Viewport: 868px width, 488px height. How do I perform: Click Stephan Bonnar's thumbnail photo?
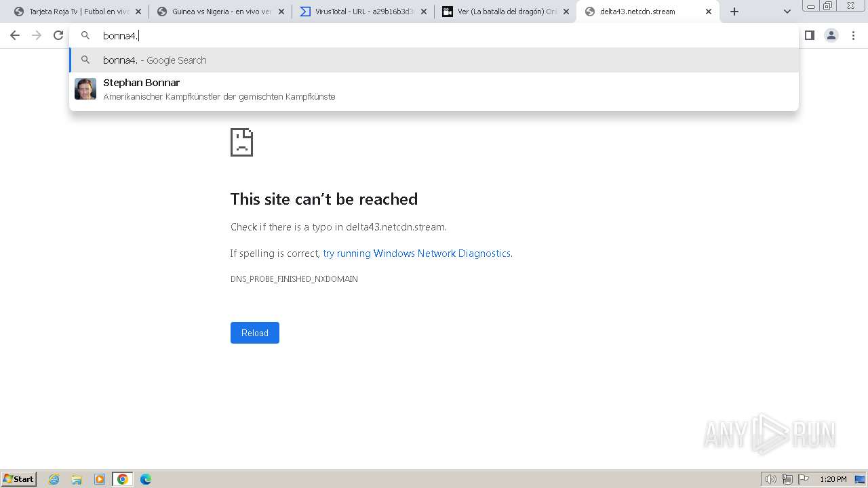[x=85, y=89]
